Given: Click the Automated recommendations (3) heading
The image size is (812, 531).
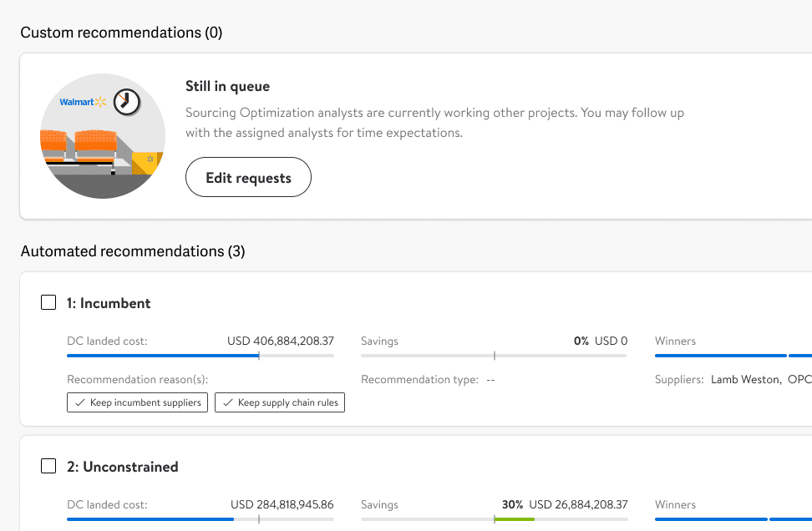Looking at the screenshot, I should (133, 251).
